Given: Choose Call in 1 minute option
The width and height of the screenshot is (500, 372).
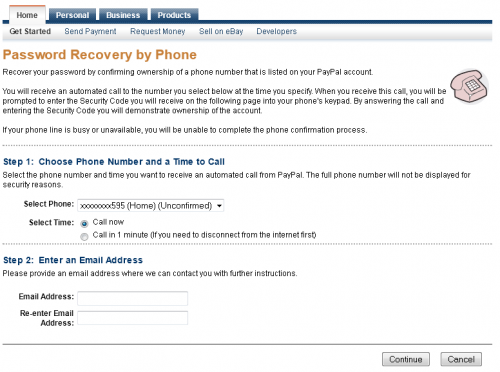Looking at the screenshot, I should [84, 237].
